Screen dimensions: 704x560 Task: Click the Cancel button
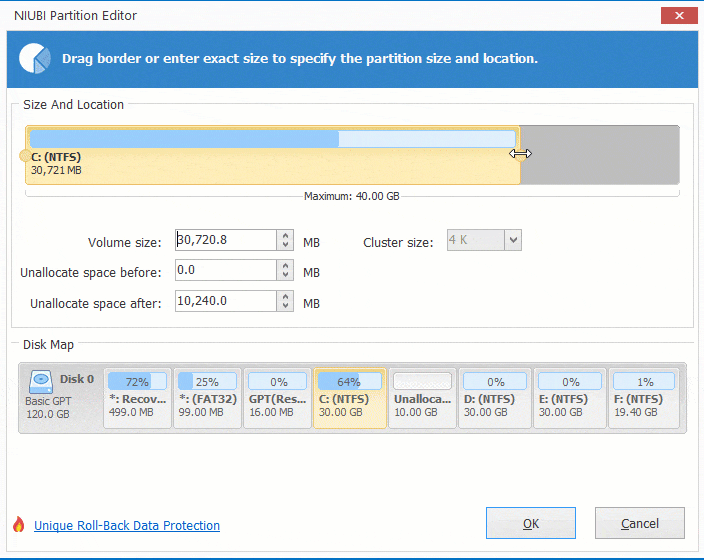click(640, 523)
